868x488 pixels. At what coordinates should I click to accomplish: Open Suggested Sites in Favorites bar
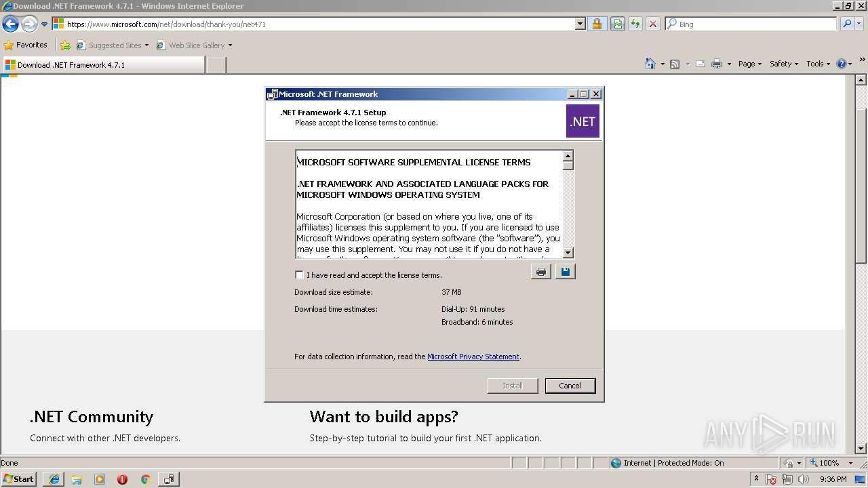point(112,45)
